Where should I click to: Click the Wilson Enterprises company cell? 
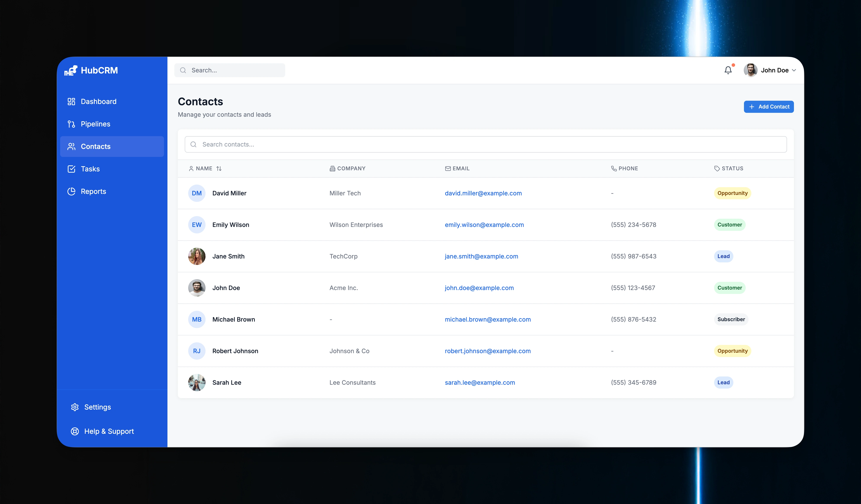[356, 225]
